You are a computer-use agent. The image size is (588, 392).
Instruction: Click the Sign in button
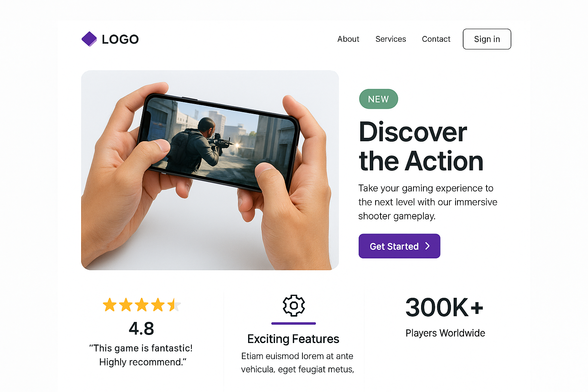tap(487, 39)
